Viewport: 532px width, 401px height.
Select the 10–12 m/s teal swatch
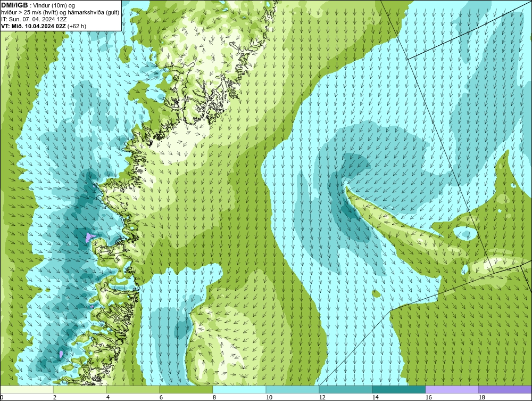point(293,389)
